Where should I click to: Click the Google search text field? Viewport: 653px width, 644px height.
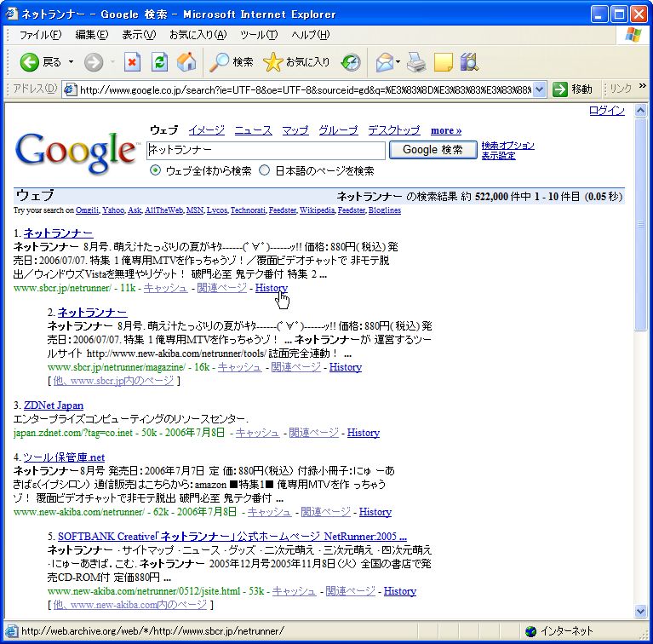tap(266, 150)
